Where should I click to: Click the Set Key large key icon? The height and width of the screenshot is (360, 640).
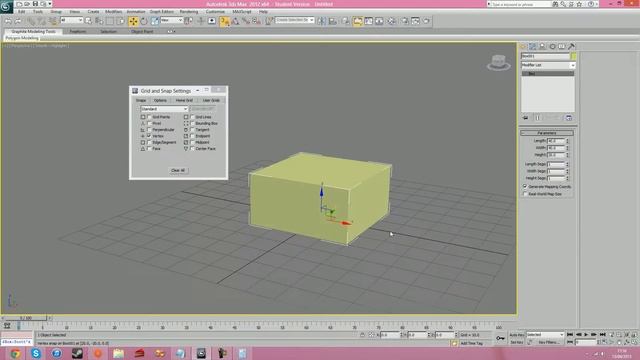(500, 338)
